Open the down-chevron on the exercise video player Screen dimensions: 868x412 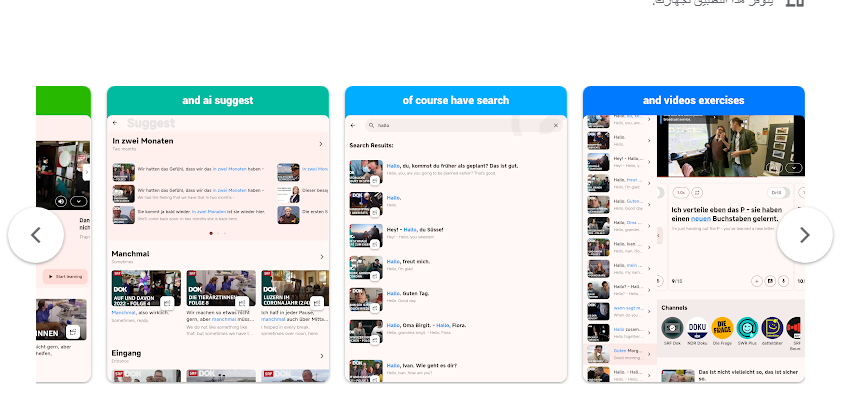point(794,168)
